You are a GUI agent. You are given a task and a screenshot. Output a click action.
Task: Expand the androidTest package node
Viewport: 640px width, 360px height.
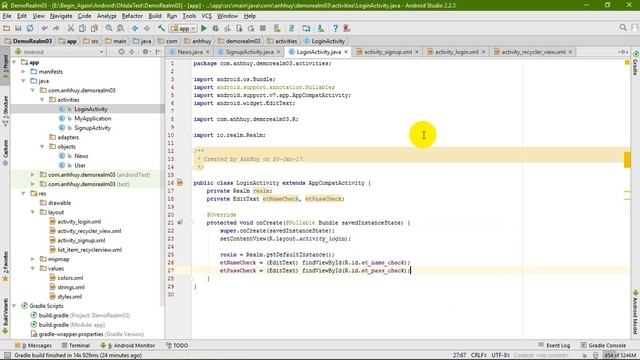33,175
